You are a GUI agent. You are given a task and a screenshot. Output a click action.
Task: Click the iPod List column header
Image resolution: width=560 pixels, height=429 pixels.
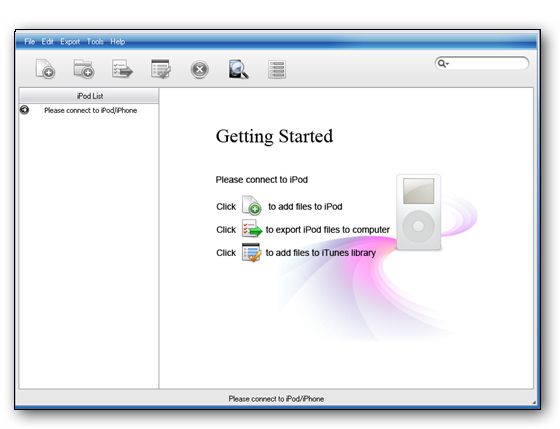89,96
